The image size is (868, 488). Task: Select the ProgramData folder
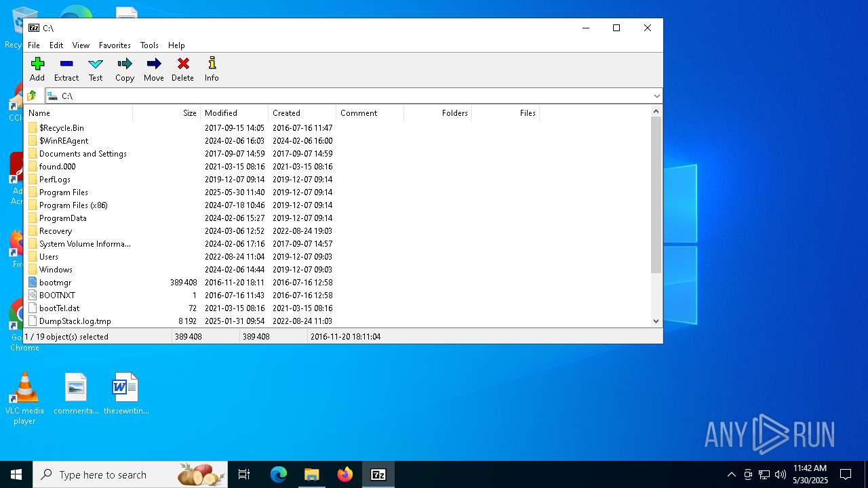tap(63, 218)
